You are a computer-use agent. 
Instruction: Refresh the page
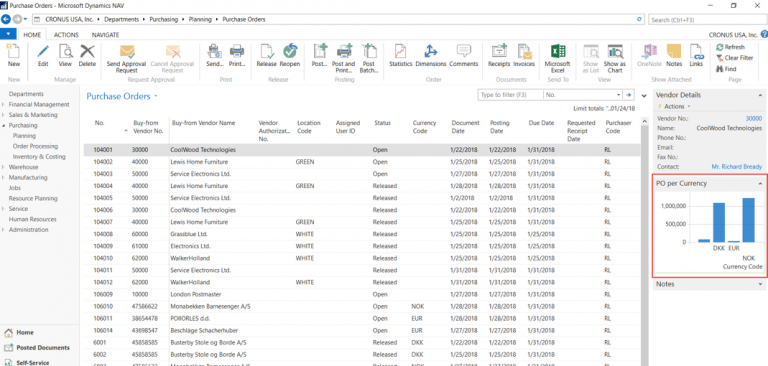(730, 48)
